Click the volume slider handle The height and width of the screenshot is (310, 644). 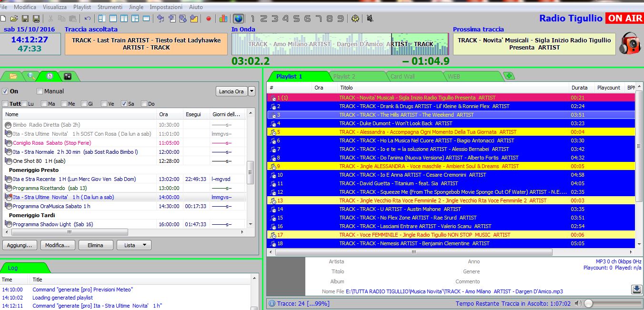click(589, 303)
